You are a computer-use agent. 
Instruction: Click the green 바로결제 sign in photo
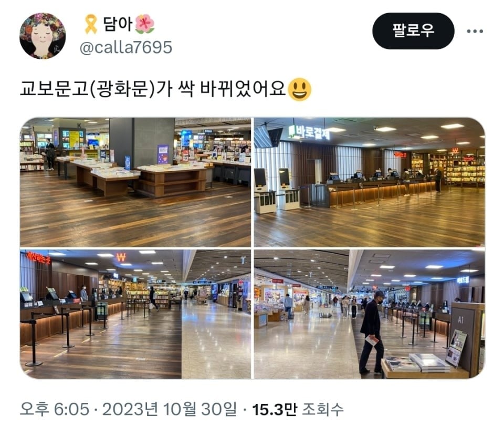(309, 132)
